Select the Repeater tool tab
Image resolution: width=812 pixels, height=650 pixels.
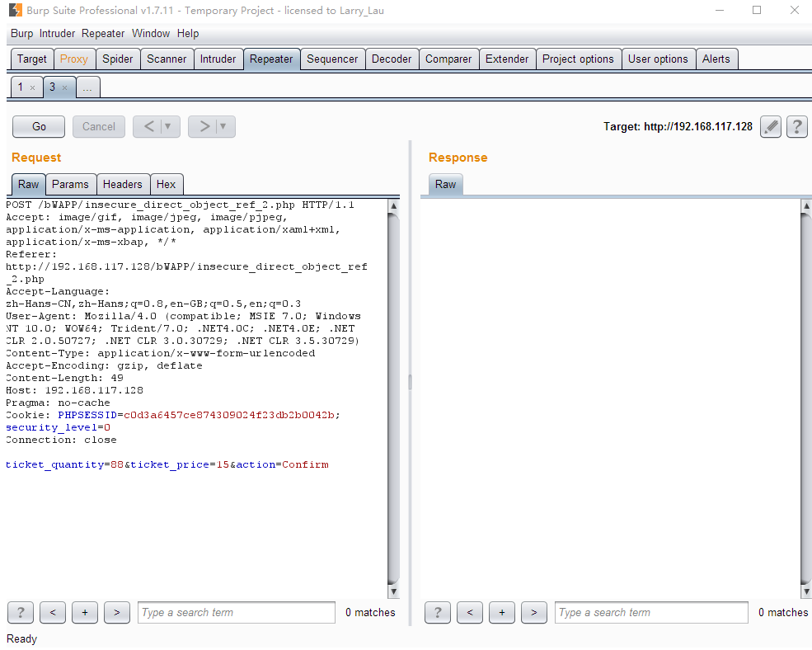(271, 59)
